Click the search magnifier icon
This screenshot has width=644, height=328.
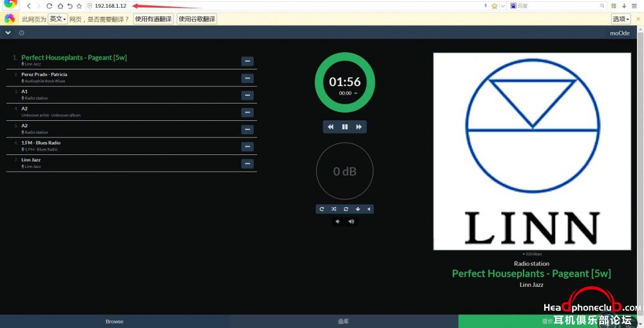(x=602, y=6)
